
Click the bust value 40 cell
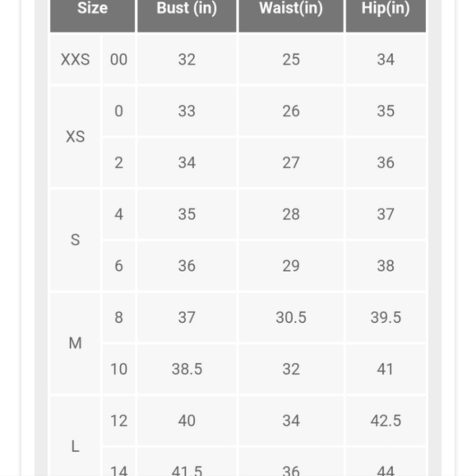click(x=187, y=421)
